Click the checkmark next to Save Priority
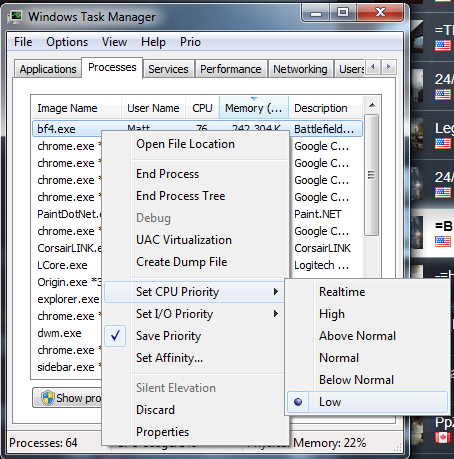The width and height of the screenshot is (454, 459). pos(115,336)
